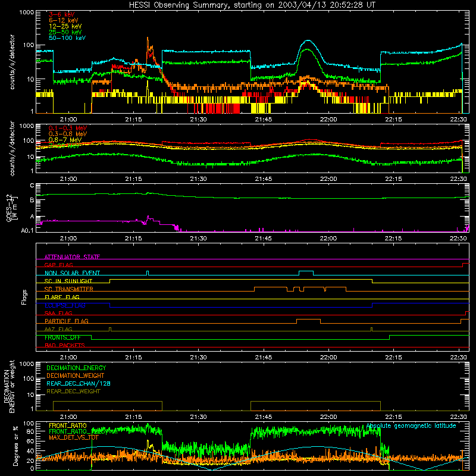The image size is (476, 476).
Task: Click the MAX_DET_VS_TOT legend label
Action: click(x=74, y=437)
